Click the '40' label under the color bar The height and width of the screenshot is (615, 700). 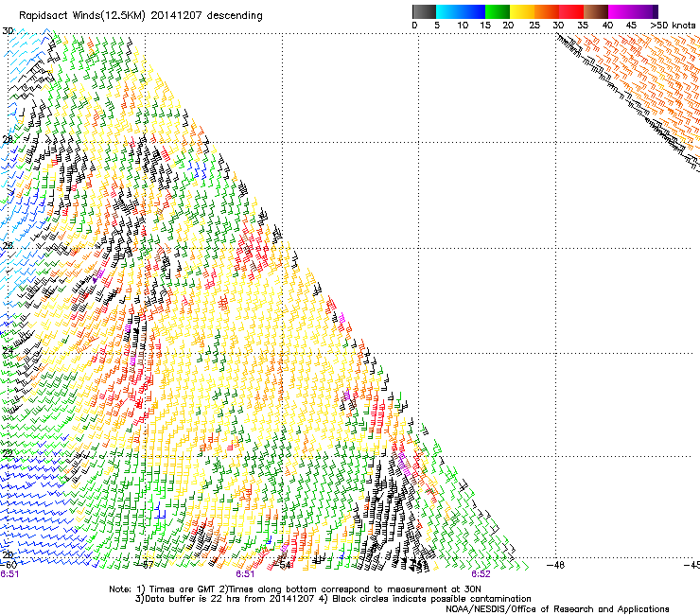click(x=607, y=26)
